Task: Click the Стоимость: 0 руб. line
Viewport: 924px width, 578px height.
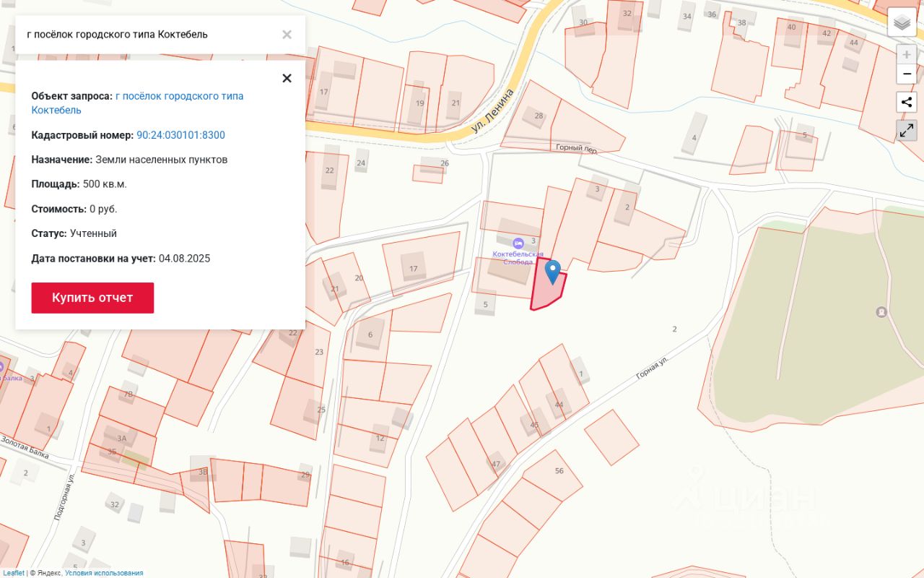Action: click(x=74, y=209)
